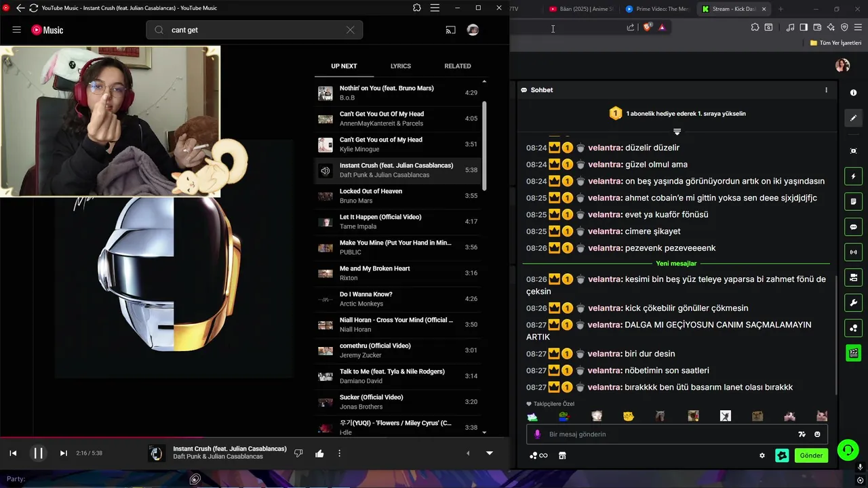Play 'Locked Out of Heaven' by Bruno Mars
Screen dimensions: 868x488
[398, 196]
